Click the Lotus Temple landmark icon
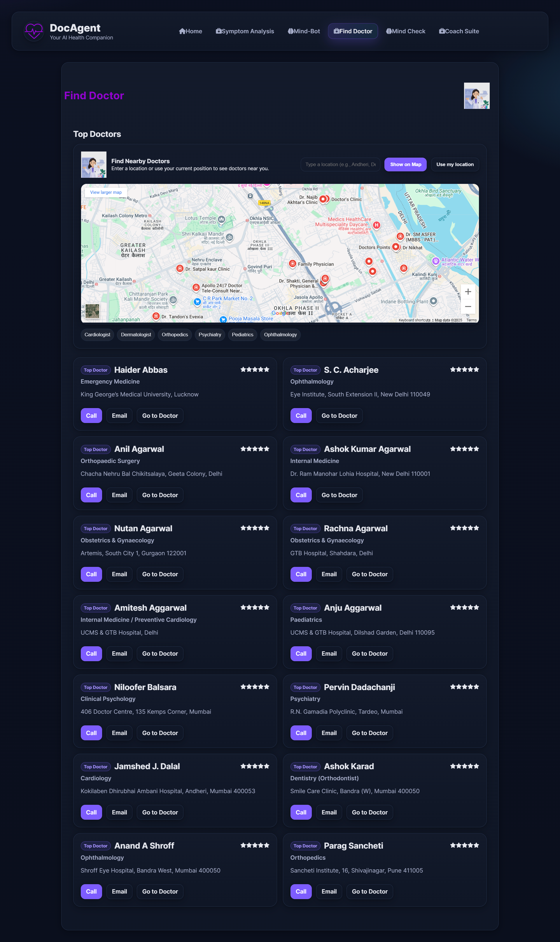This screenshot has width=560, height=942. (221, 219)
